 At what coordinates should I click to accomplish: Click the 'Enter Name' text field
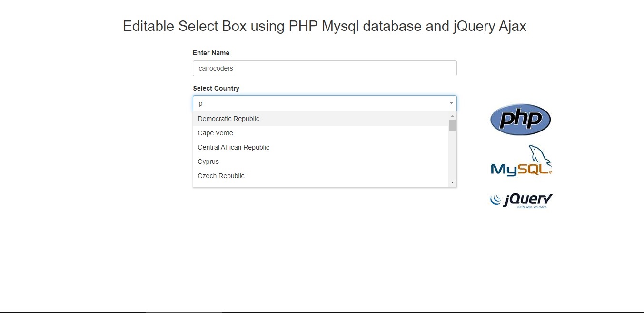[324, 68]
